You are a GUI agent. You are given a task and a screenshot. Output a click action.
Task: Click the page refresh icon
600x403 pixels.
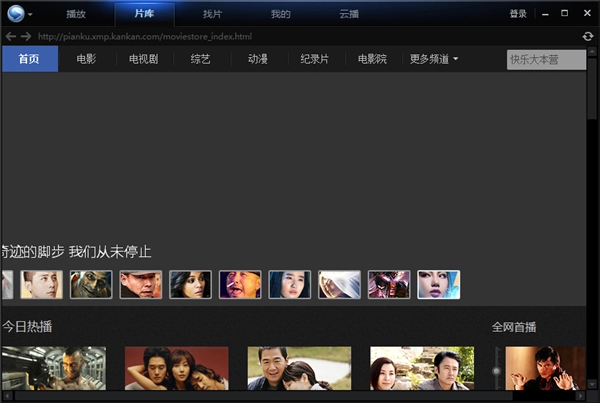588,37
